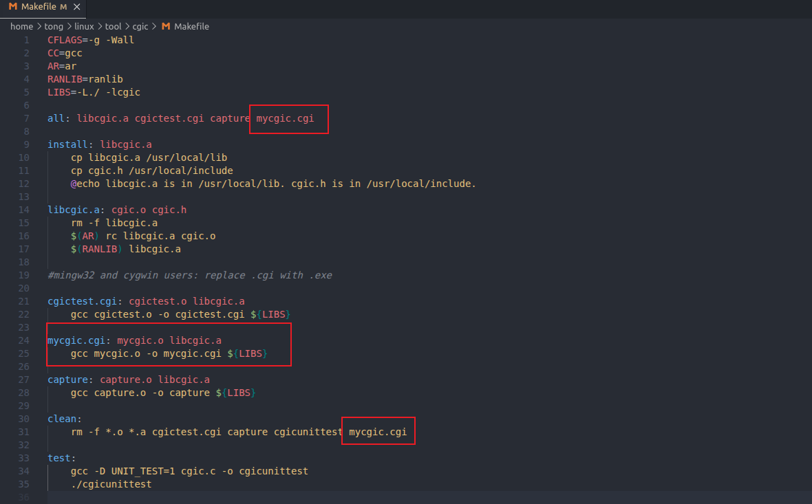Click the 'clean:' target name
The image size is (812, 504).
(65, 419)
